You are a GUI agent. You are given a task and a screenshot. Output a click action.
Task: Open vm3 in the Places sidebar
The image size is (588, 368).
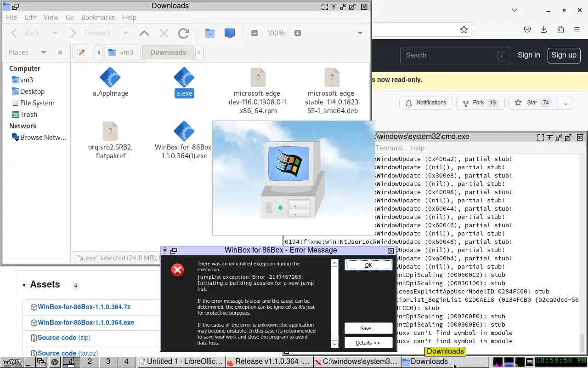[x=27, y=80]
